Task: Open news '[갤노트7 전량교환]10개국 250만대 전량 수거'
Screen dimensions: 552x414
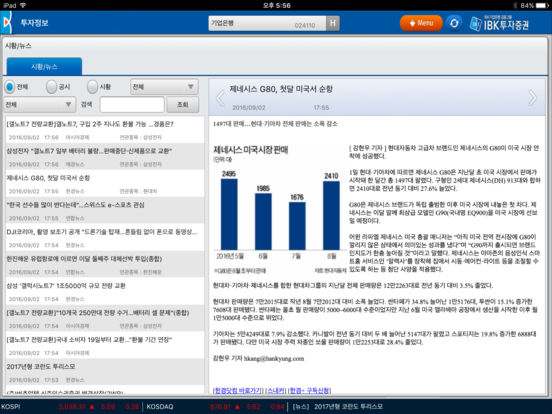Action: (x=105, y=318)
